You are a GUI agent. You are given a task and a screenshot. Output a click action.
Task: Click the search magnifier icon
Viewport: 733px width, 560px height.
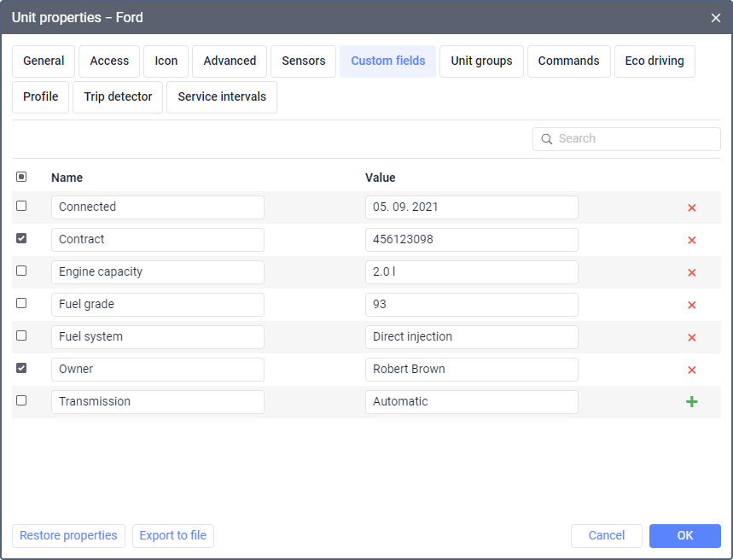coord(547,139)
